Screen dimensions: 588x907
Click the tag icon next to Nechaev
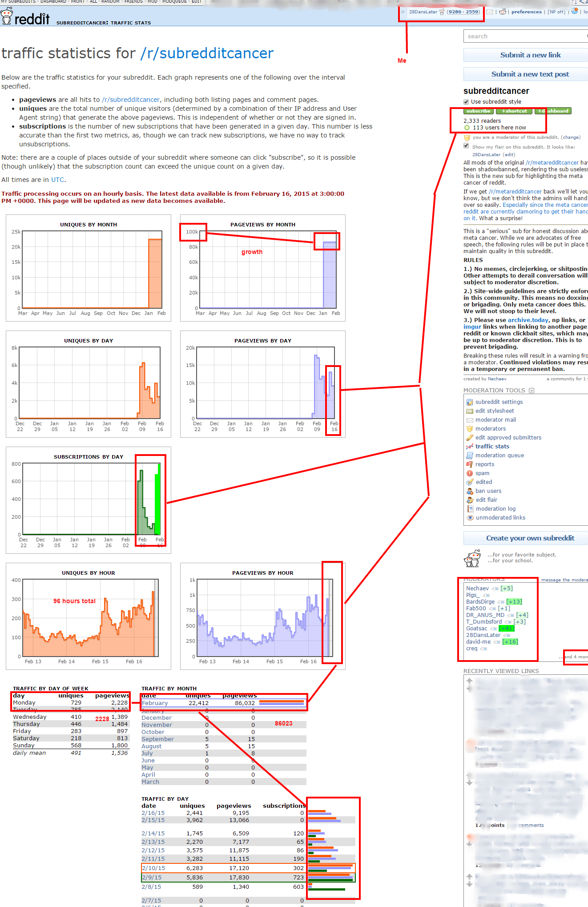tap(495, 589)
